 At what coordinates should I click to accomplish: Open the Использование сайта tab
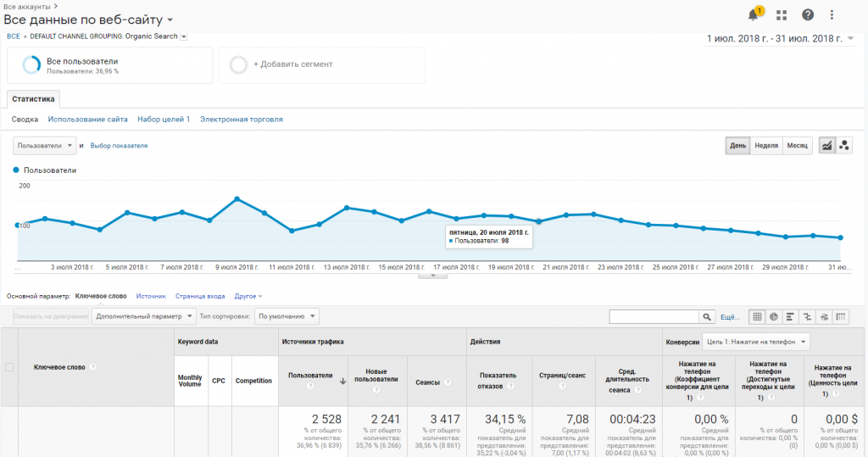[88, 120]
